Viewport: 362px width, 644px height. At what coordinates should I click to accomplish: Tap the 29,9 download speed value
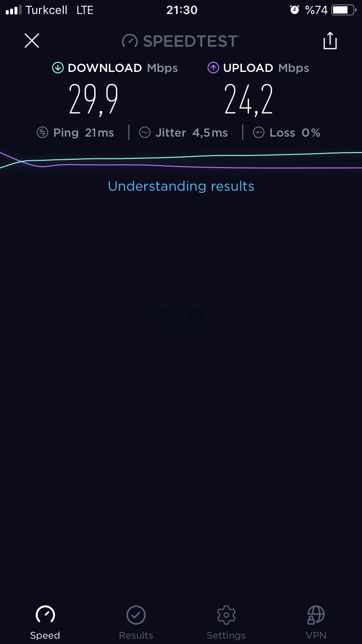[x=94, y=100]
